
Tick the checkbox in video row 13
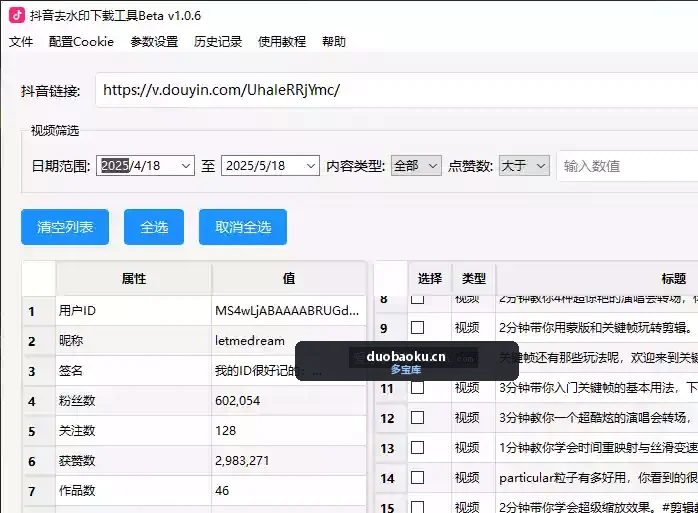click(418, 448)
